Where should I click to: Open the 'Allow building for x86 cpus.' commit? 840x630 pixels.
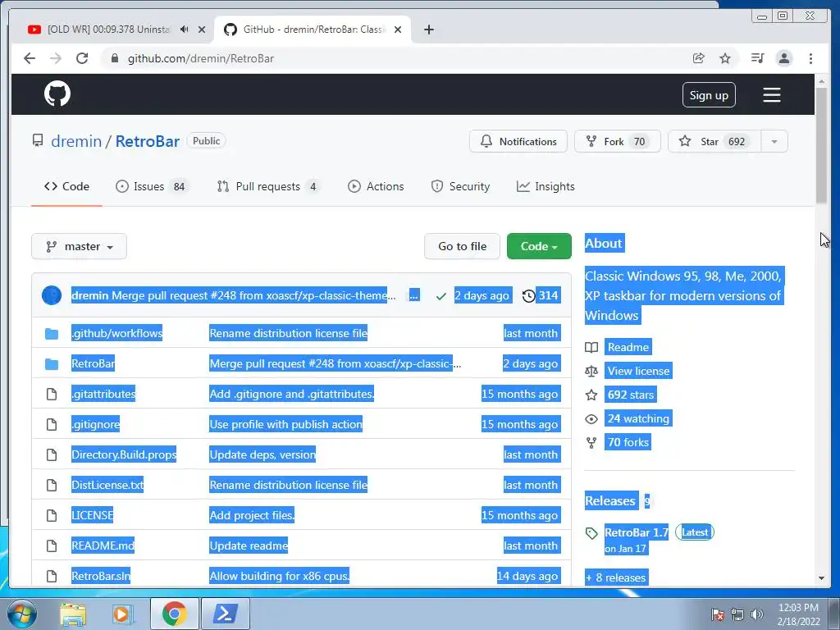click(x=279, y=577)
